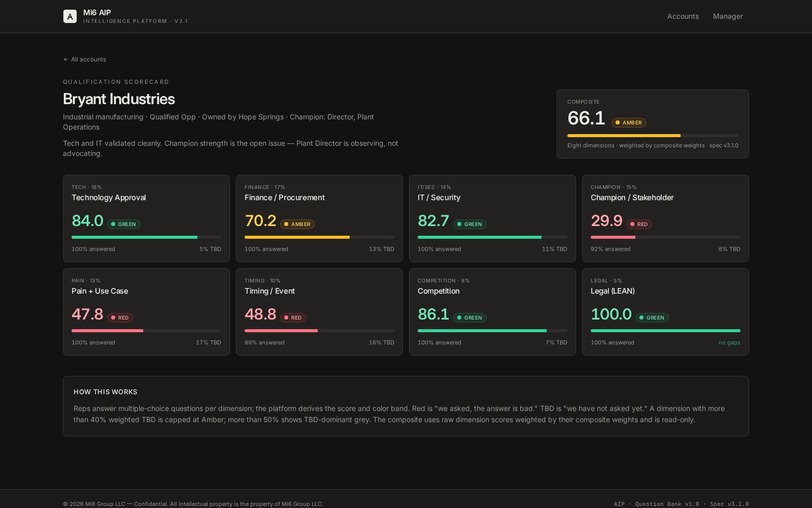The height and width of the screenshot is (508, 812).
Task: Click the green dot on Competition's badge
Action: coord(459,317)
